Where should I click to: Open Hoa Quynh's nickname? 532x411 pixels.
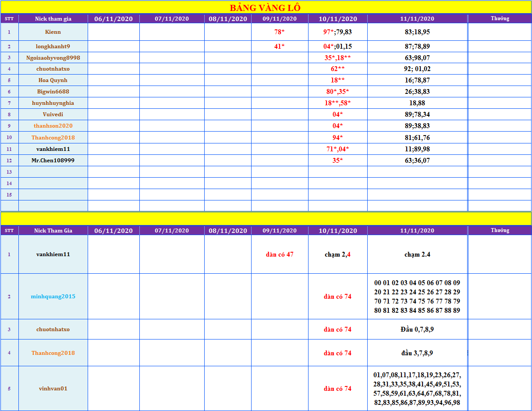click(x=53, y=80)
